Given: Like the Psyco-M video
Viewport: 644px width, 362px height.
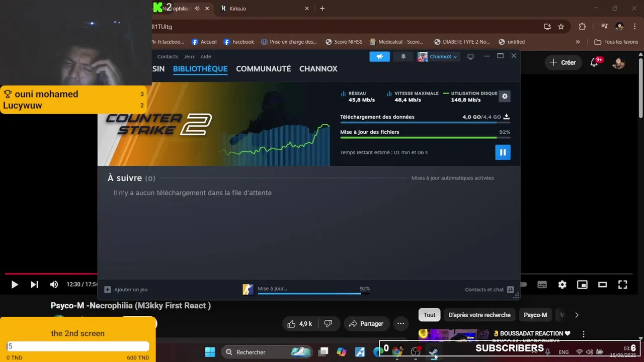Looking at the screenshot, I should 300,324.
